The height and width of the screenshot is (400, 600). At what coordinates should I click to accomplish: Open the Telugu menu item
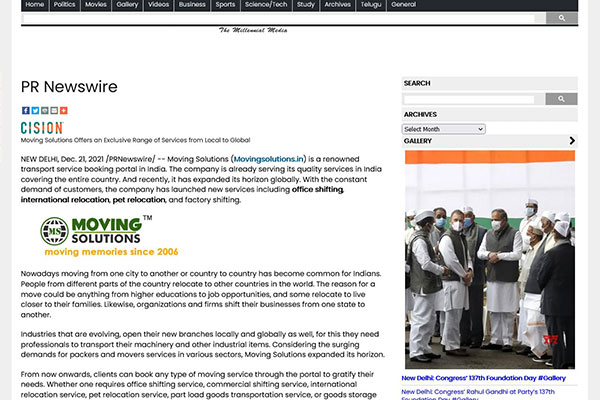click(370, 5)
